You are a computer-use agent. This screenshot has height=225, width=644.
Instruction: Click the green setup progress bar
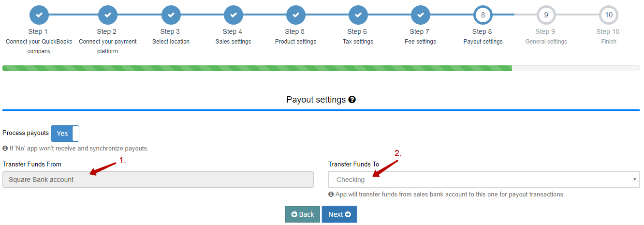click(x=257, y=68)
